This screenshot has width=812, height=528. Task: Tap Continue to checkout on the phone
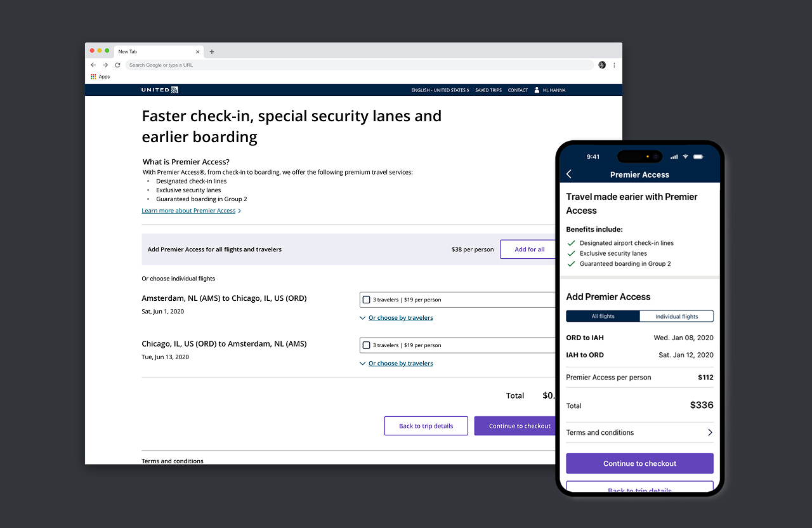click(x=639, y=463)
